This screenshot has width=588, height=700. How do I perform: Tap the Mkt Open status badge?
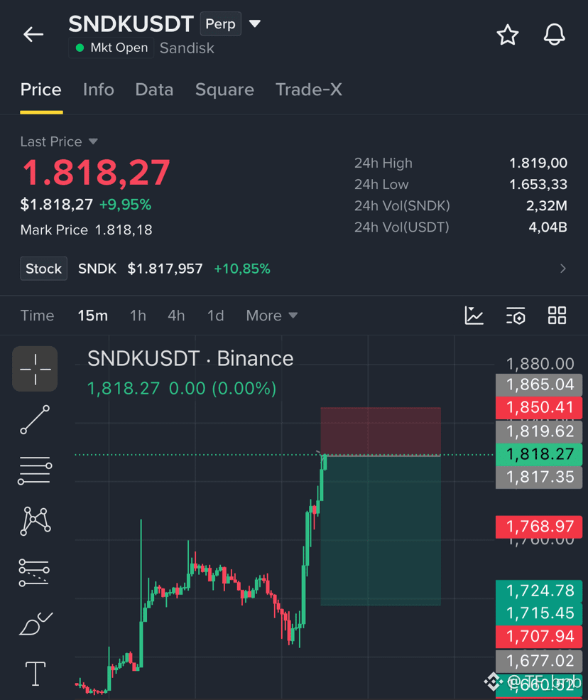(x=111, y=48)
